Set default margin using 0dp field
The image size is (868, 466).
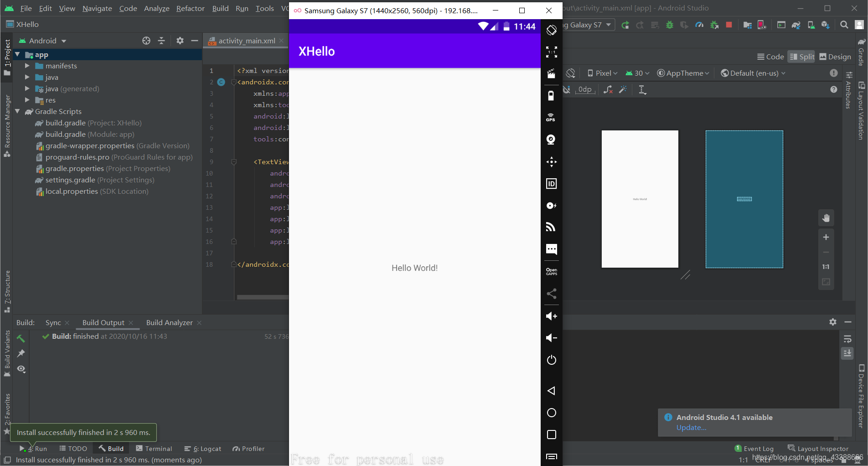[x=585, y=90]
